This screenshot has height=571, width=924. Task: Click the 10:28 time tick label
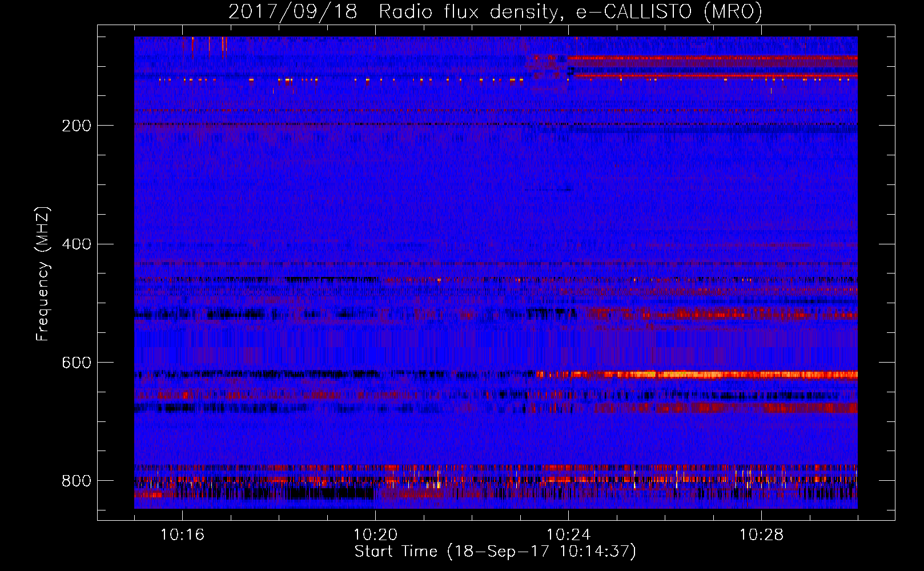(x=761, y=535)
